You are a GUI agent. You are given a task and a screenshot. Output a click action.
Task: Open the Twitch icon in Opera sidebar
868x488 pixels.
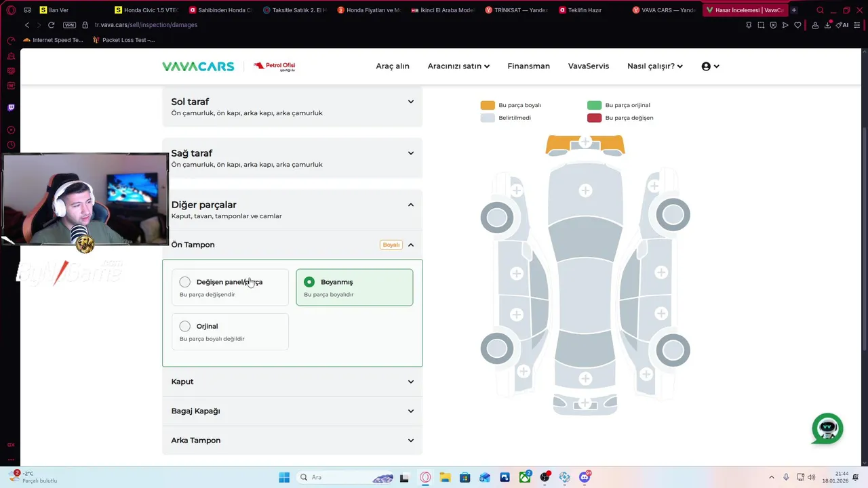(x=11, y=107)
